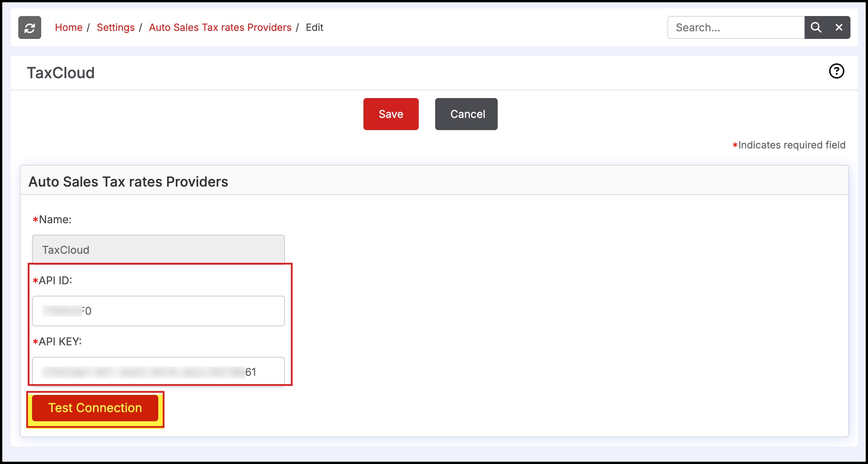Open Settings breadcrumb link
The height and width of the screenshot is (464, 868).
pos(116,27)
